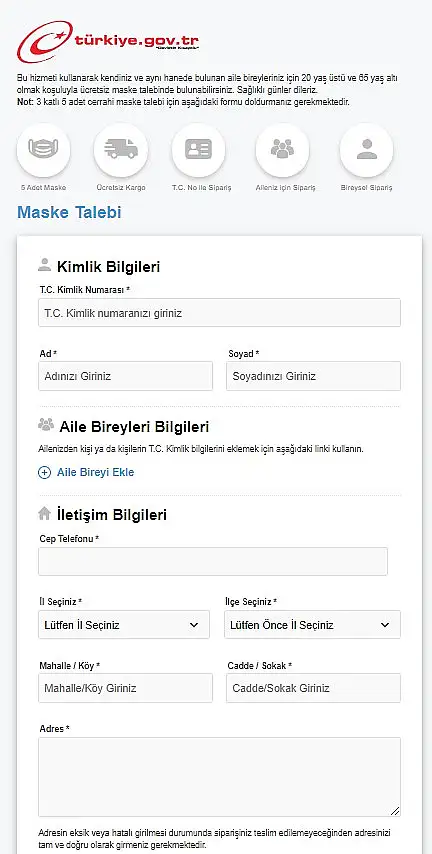
Task: Select the 5 Adet Maske mask icon
Action: coord(44,150)
